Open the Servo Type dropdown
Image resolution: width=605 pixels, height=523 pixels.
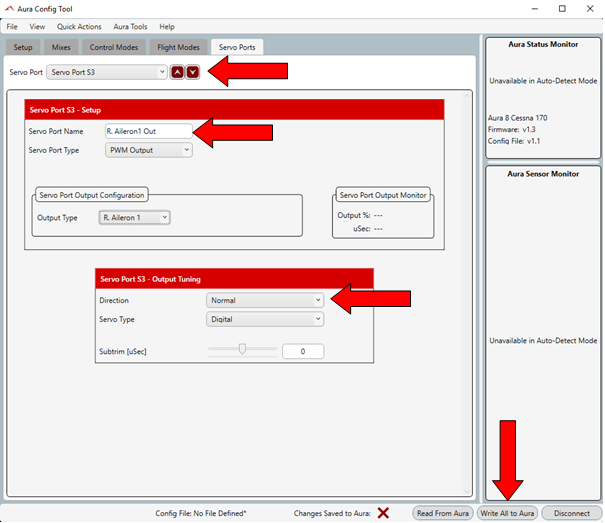tap(265, 319)
